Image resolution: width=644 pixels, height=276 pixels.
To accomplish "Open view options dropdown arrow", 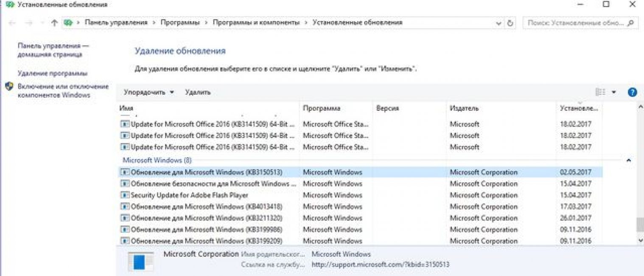I will point(614,92).
